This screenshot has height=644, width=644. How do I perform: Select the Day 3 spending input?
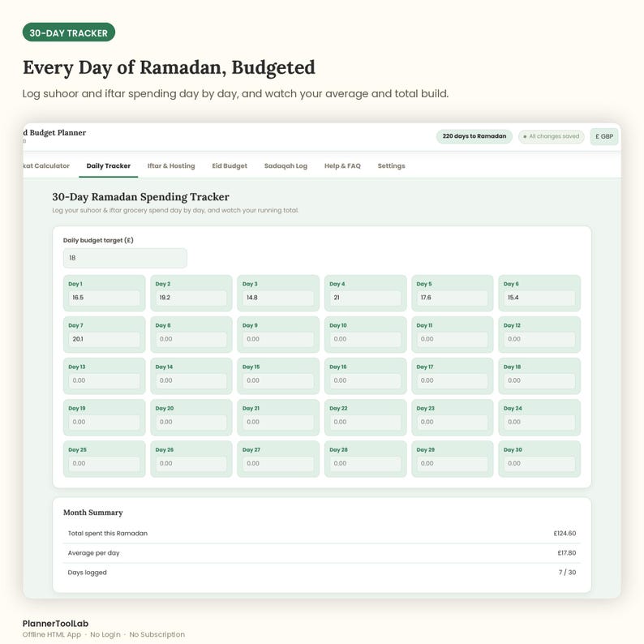coord(278,298)
